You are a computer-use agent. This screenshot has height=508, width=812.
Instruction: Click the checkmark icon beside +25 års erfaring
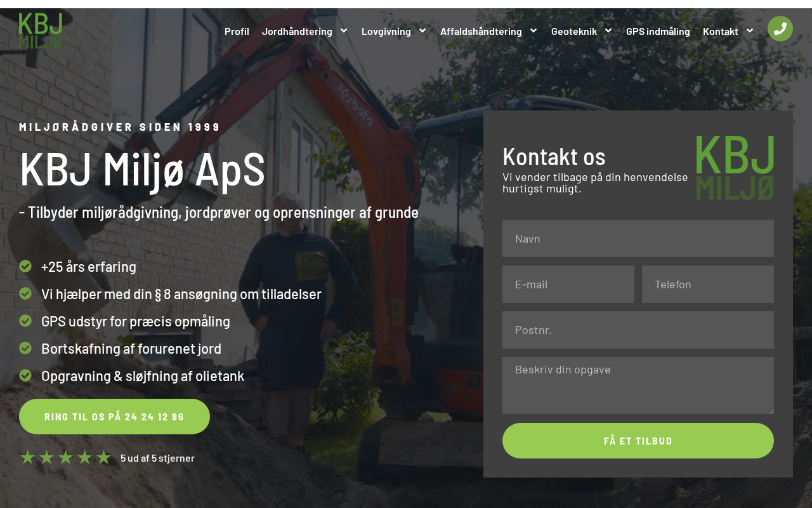[25, 266]
